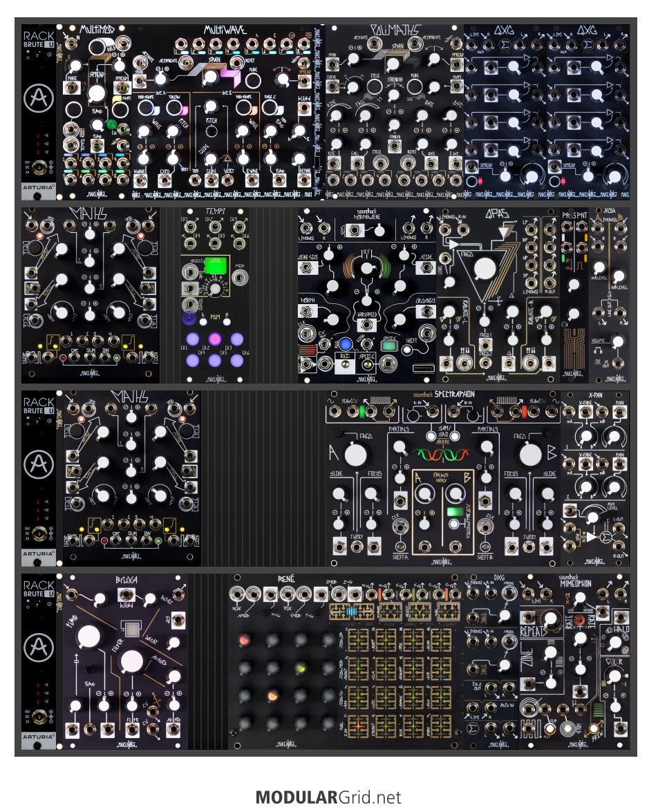Click the Halo knob on Mimeophon
The height and width of the screenshot is (812, 658).
(x=614, y=643)
